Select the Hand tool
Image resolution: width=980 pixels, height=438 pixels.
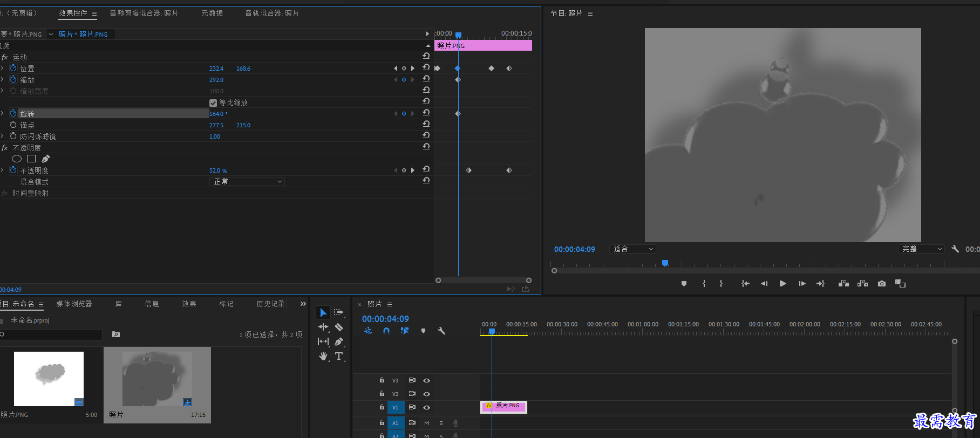click(x=323, y=356)
